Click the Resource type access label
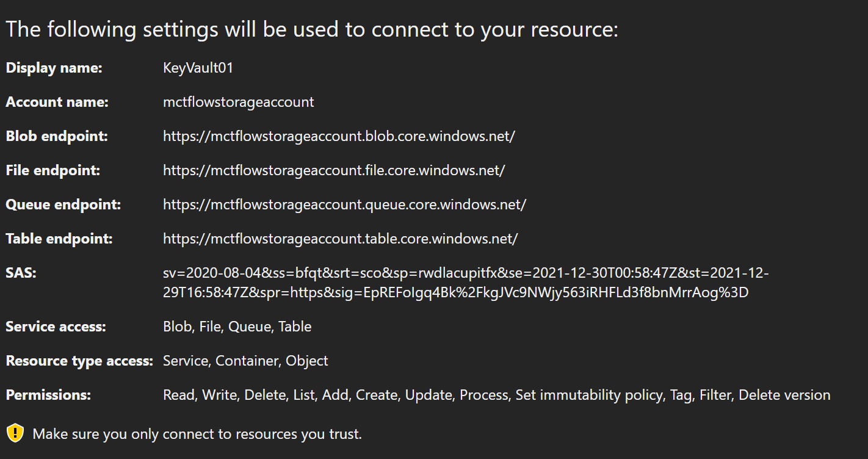The width and height of the screenshot is (868, 459). point(79,361)
